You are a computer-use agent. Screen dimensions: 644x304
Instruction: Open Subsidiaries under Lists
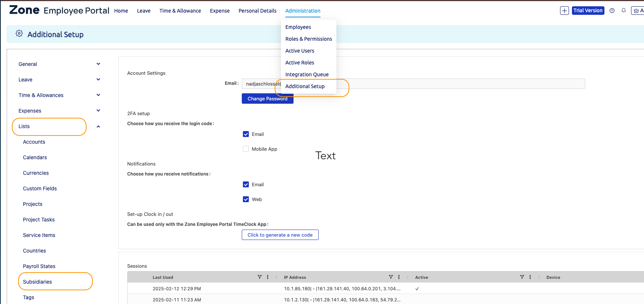[37, 282]
